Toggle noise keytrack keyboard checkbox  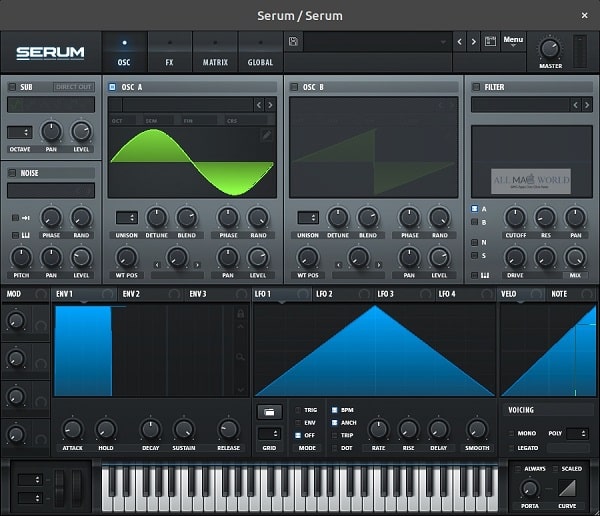15,235
